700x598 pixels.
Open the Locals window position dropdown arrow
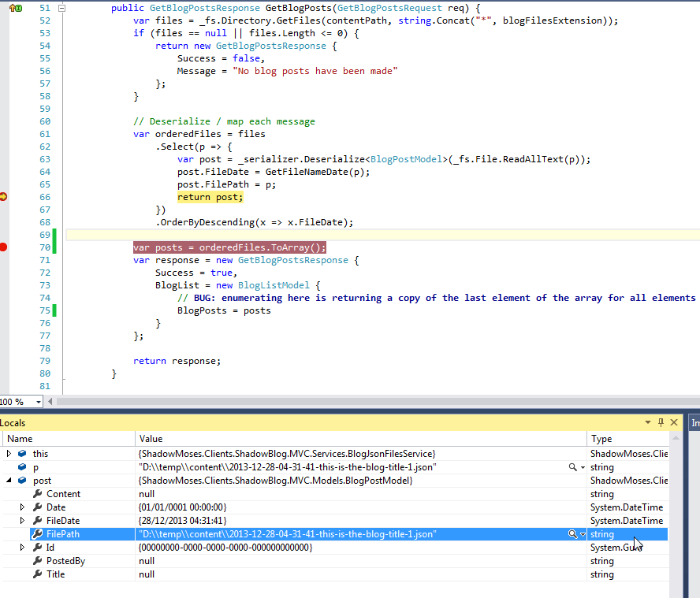[x=648, y=422]
